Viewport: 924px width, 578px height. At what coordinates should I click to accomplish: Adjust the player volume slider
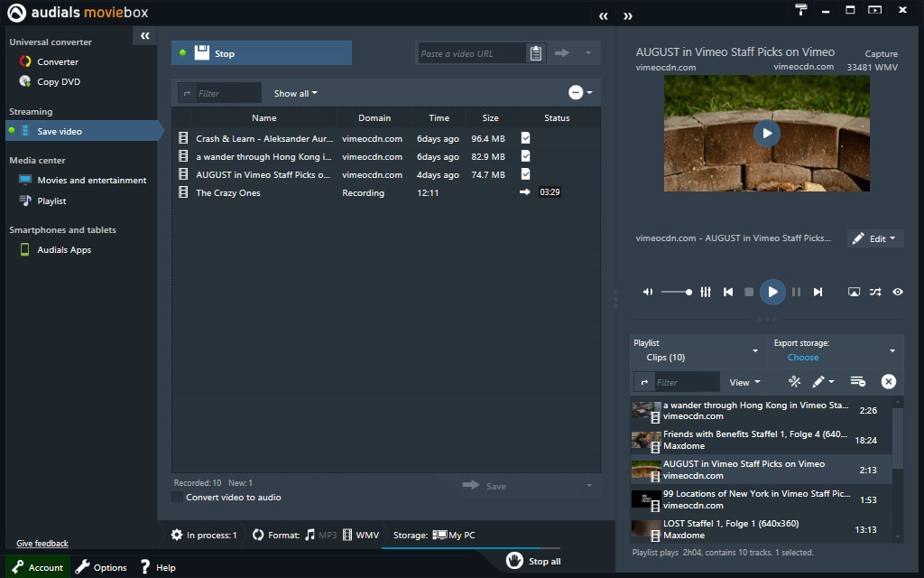[x=677, y=292]
